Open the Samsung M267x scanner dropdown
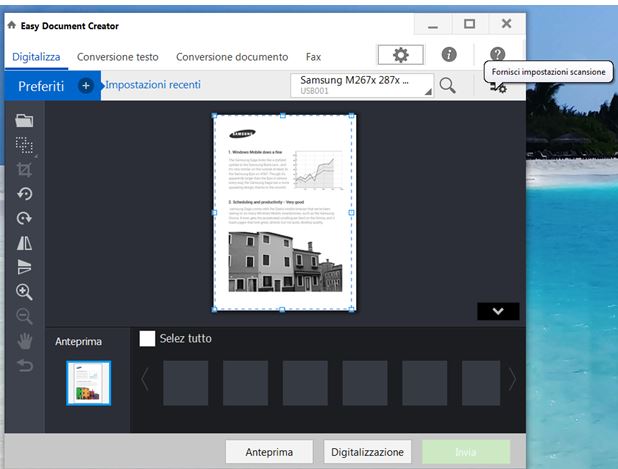618x469 pixels. [x=365, y=85]
